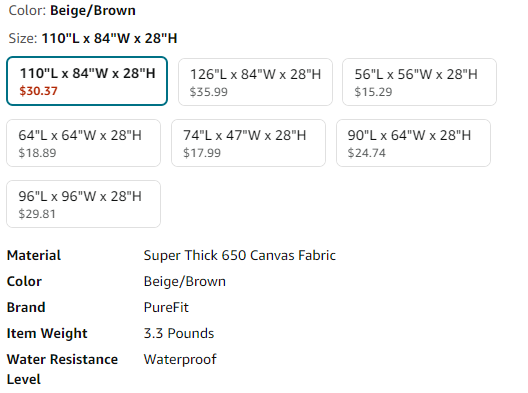Click the Color attribute label in the table
528x393 pixels.
pyautogui.click(x=24, y=282)
